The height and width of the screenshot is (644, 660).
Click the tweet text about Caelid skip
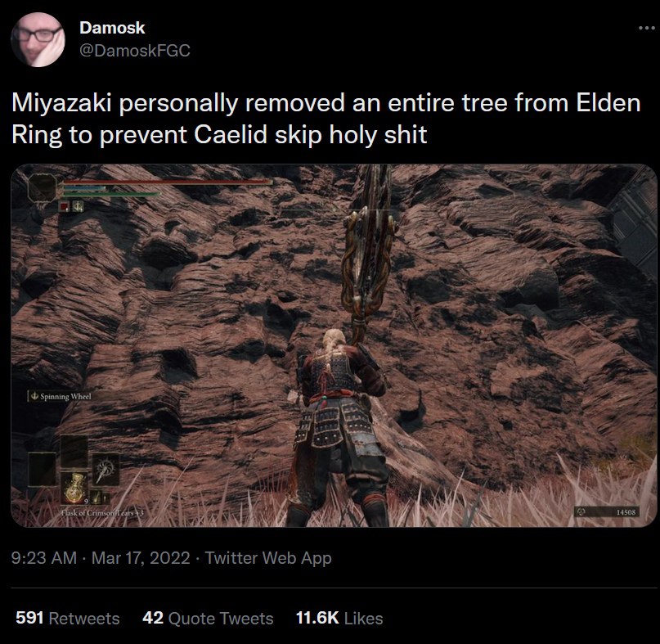click(x=326, y=119)
